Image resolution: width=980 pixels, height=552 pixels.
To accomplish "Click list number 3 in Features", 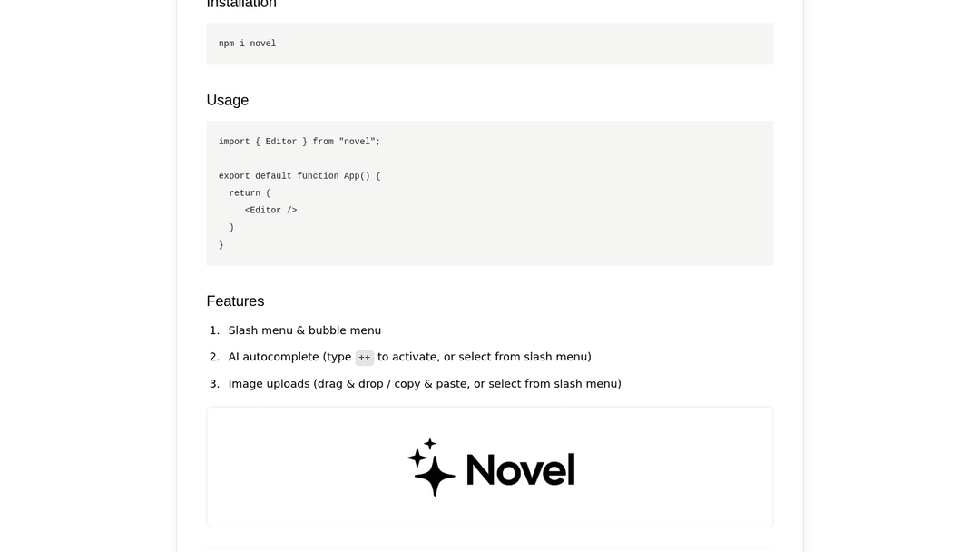I will tap(214, 384).
